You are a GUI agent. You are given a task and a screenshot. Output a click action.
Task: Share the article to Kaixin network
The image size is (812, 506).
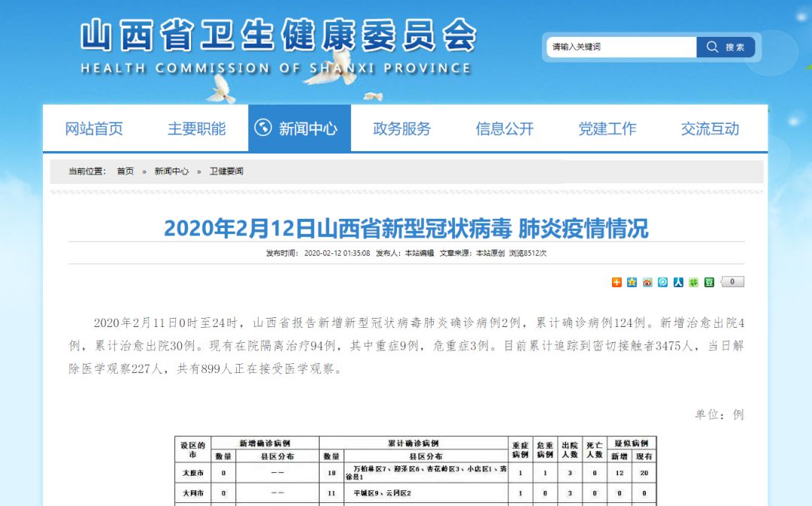[x=694, y=281]
